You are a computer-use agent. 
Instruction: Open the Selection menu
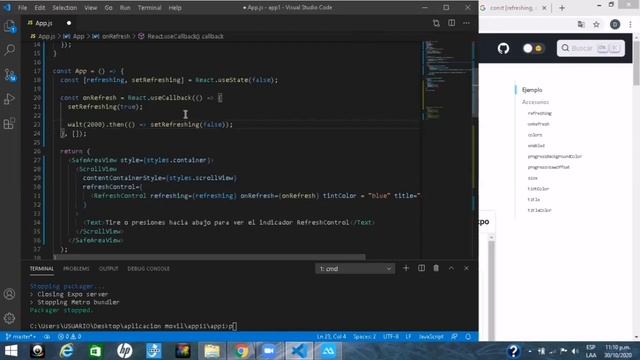coord(64,8)
